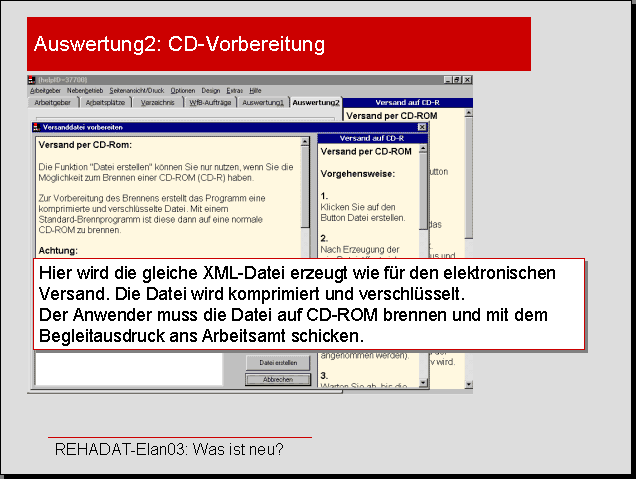Open the Design menu
636x479 pixels.
point(211,90)
